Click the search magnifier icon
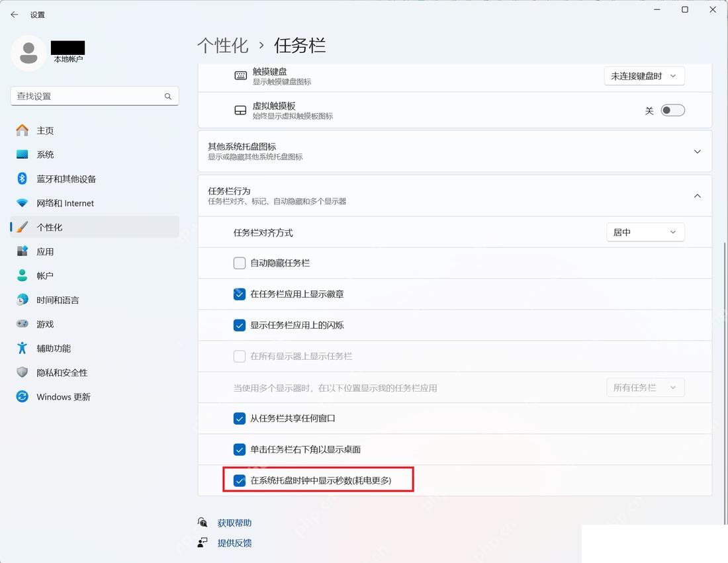728x563 pixels. point(168,97)
